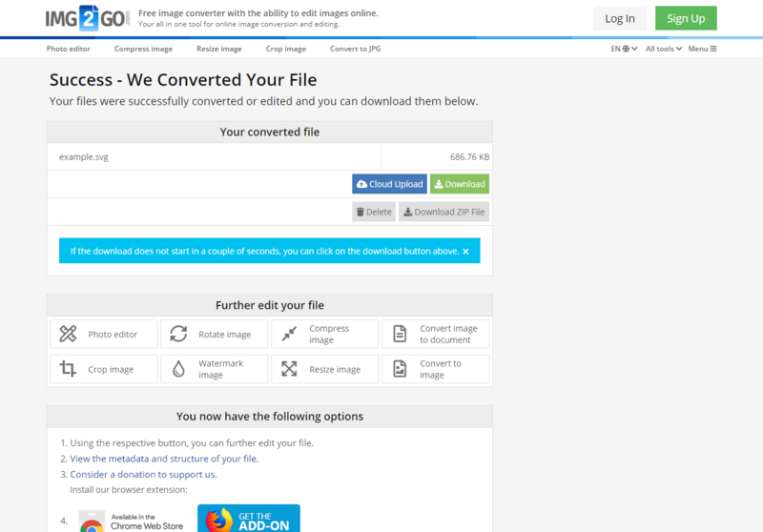The height and width of the screenshot is (532, 763).
Task: Click the Delete button
Action: 374,212
